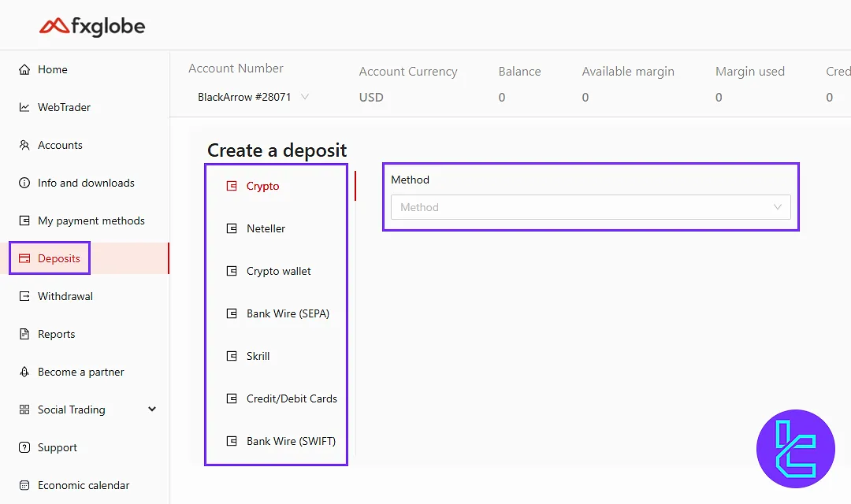The image size is (851, 504).
Task: Choose Bank Wire (SEPA) deposit method
Action: (288, 313)
